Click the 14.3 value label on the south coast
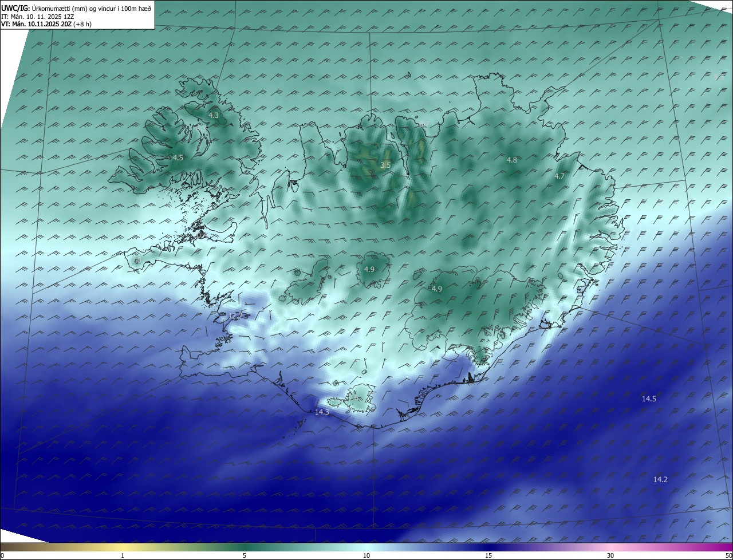Image resolution: width=733 pixels, height=560 pixels. point(322,412)
